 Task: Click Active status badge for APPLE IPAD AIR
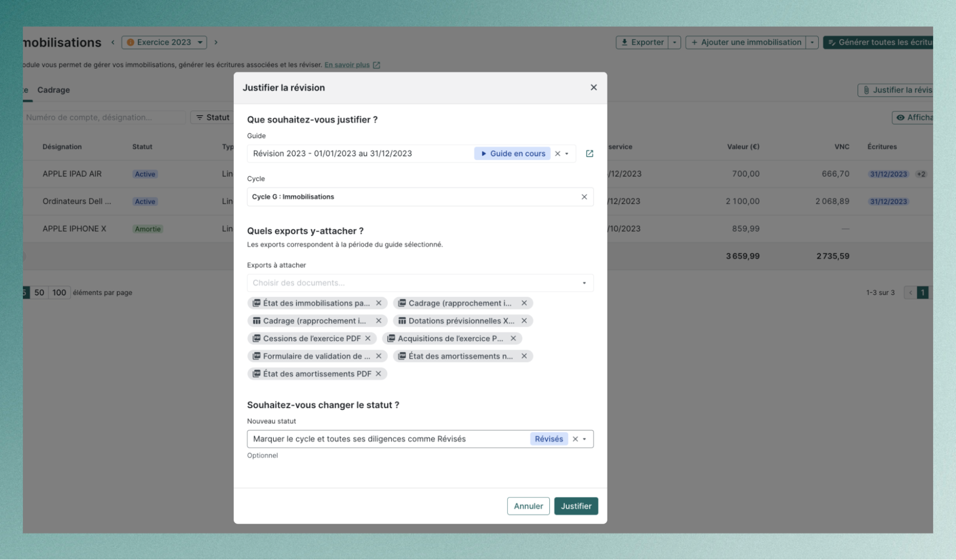(145, 174)
